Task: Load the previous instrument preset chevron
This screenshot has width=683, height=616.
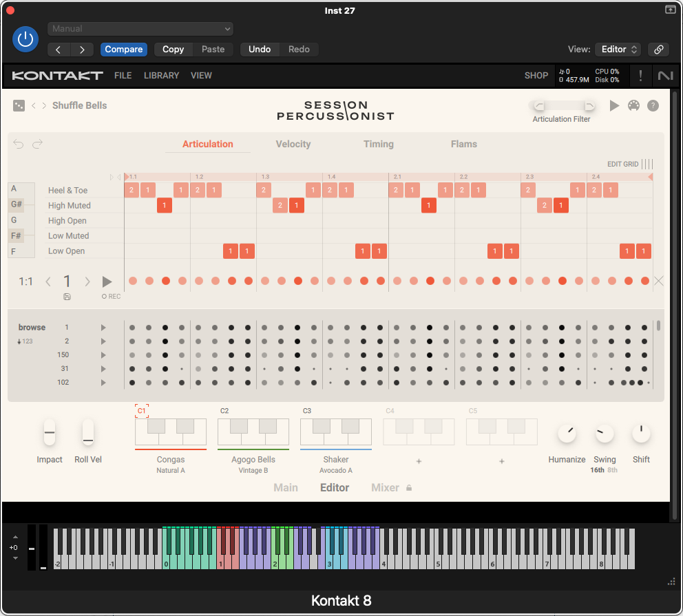Action: point(34,106)
